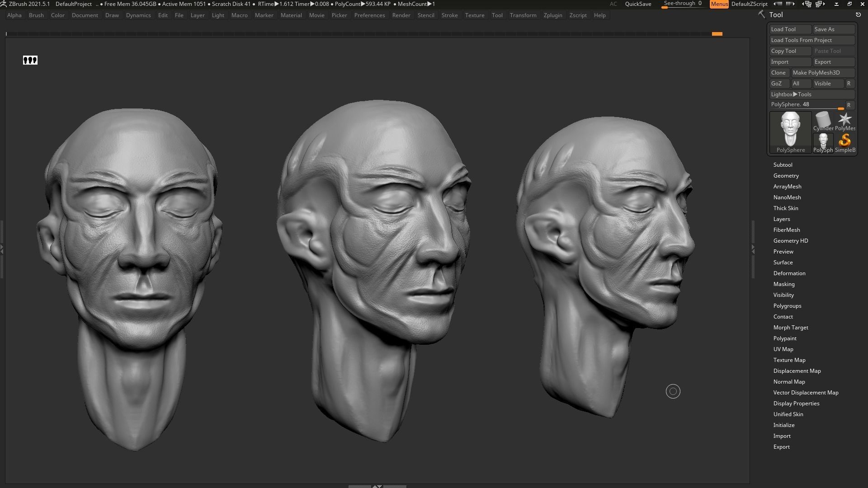Image resolution: width=868 pixels, height=488 pixels.
Task: Click QuickSave in the top bar
Action: click(638, 4)
